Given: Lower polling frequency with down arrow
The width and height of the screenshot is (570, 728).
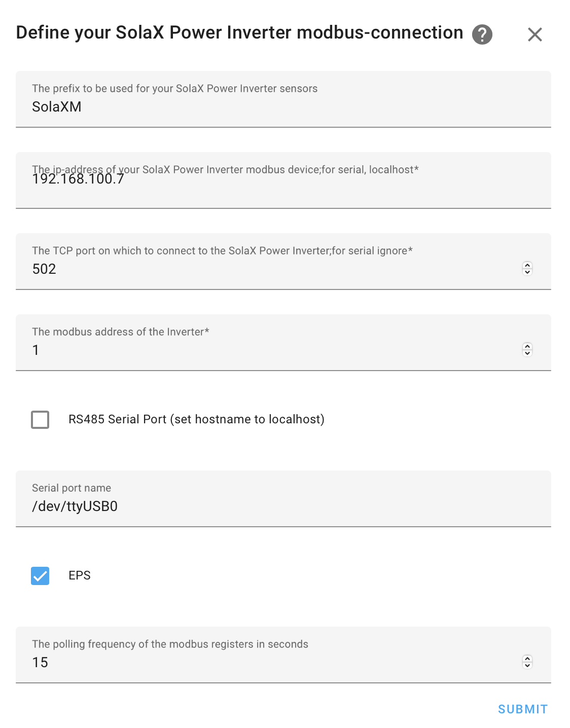Looking at the screenshot, I should coord(527,665).
